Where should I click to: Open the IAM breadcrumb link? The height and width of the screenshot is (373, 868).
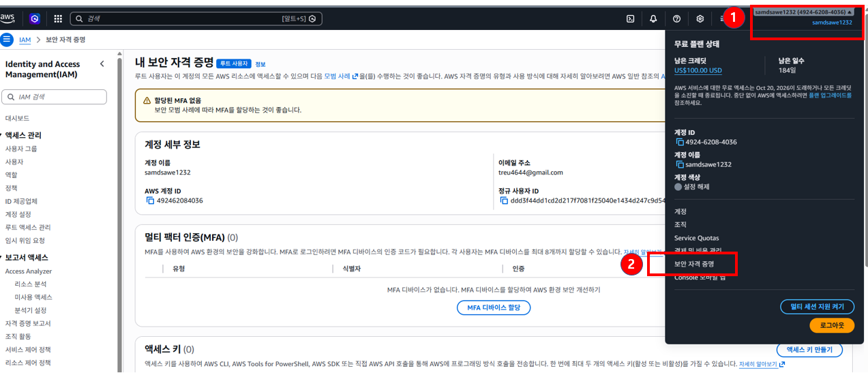click(x=25, y=40)
